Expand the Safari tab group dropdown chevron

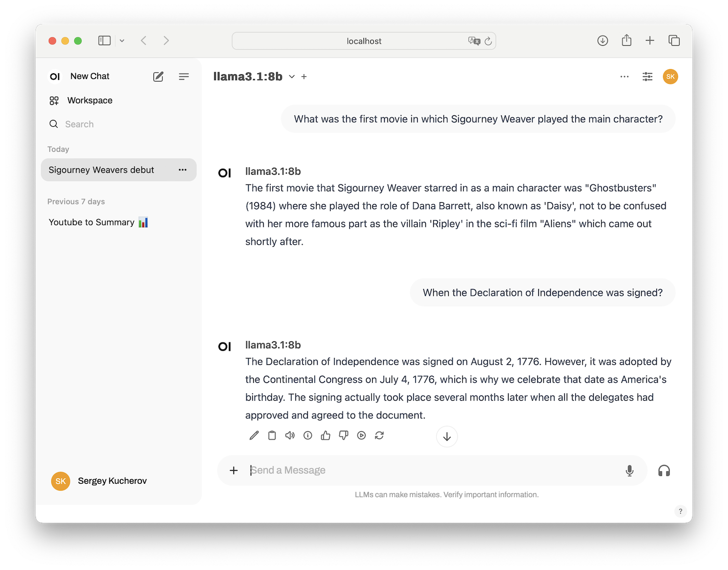[x=122, y=41]
